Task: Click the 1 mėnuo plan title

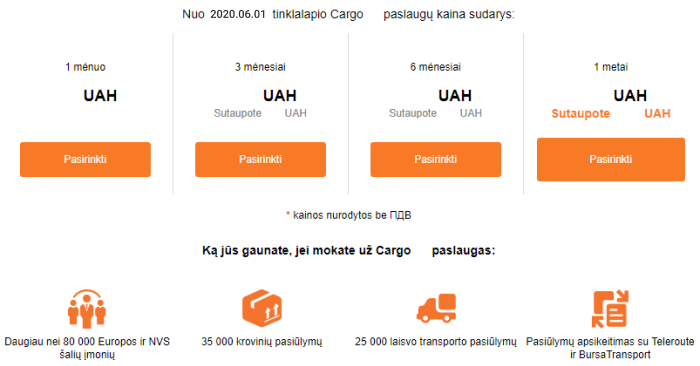Action: pyautogui.click(x=85, y=67)
